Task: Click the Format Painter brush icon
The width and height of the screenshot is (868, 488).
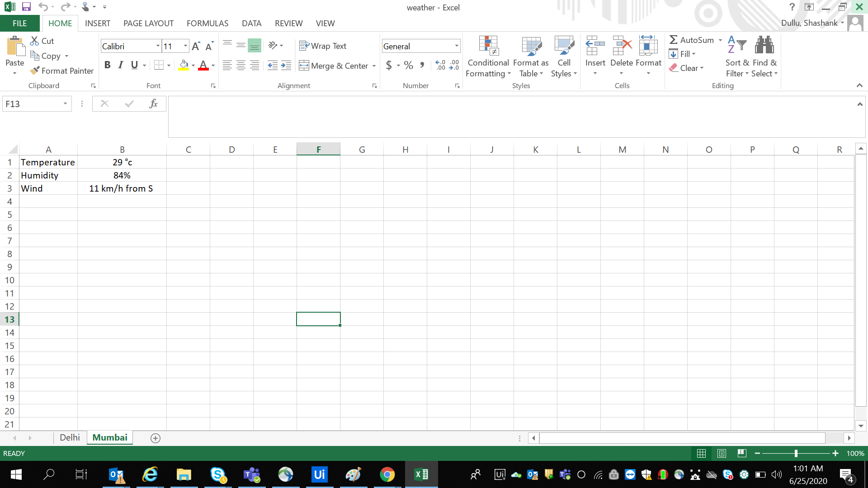Action: 35,70
